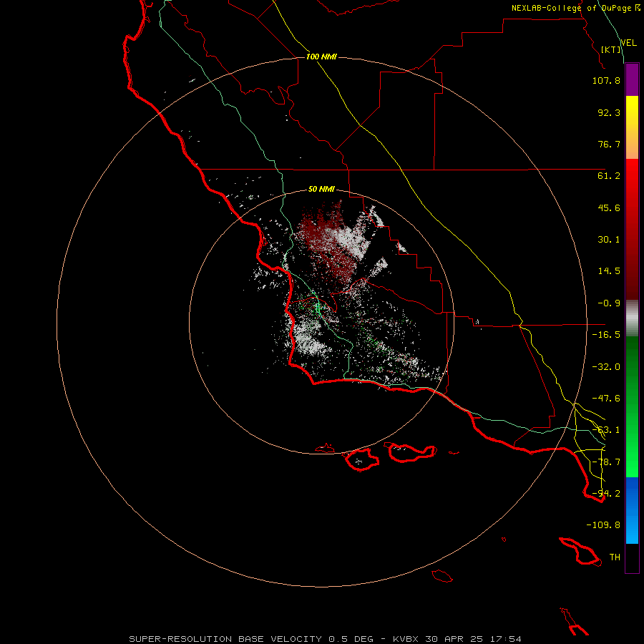
Task: Pick the blue segment of the color bar
Action: click(632, 510)
